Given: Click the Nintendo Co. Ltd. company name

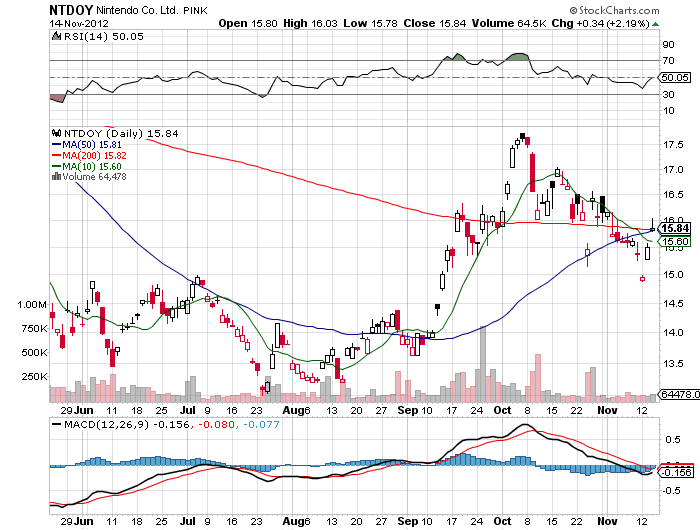Looking at the screenshot, I should [138, 10].
